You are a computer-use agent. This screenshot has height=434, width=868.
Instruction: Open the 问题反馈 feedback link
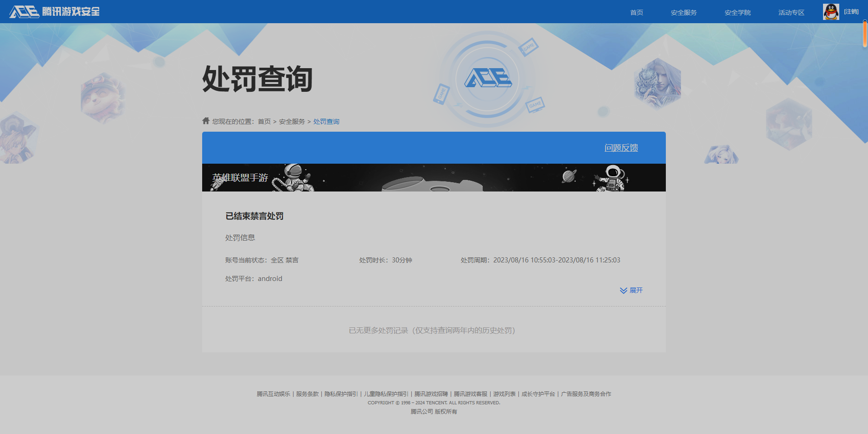[x=621, y=147]
